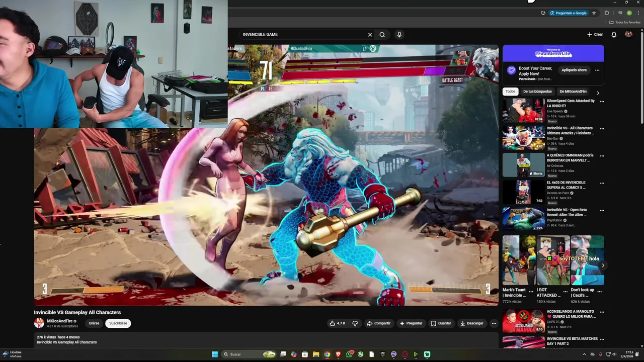Open Windows Start menu

[x=215, y=354]
